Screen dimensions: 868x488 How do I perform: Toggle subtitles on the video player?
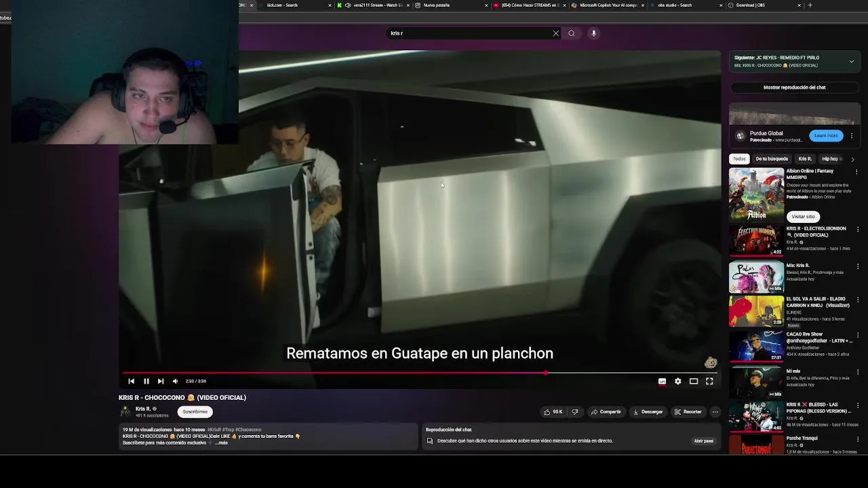[662, 381]
